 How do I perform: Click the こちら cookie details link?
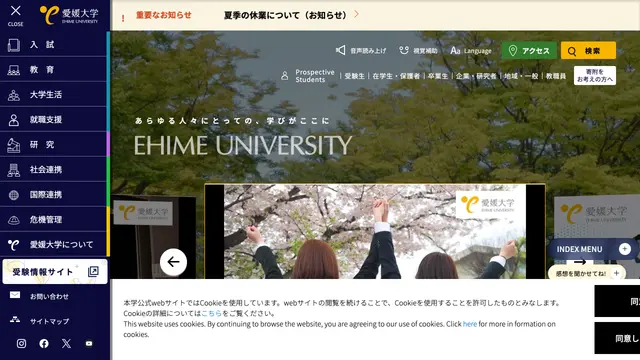click(211, 313)
